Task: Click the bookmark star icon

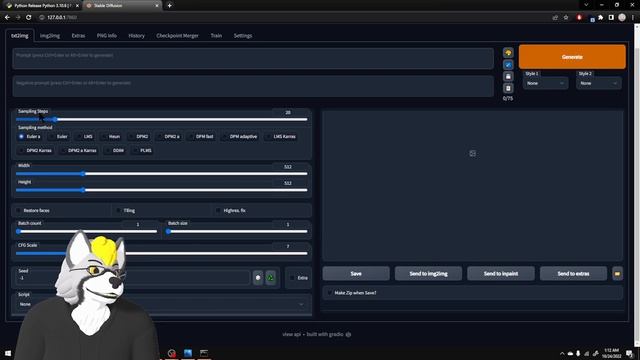Action: coord(566,18)
